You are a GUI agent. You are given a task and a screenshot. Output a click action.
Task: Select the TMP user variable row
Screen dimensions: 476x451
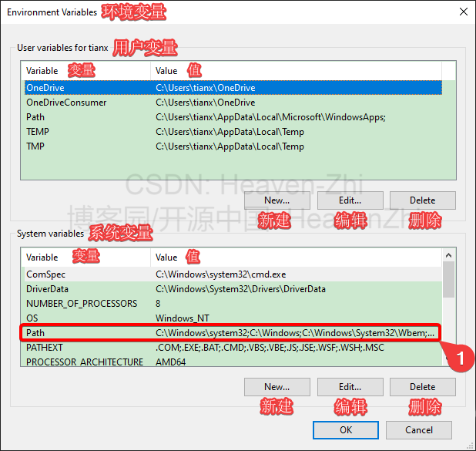click(x=233, y=146)
